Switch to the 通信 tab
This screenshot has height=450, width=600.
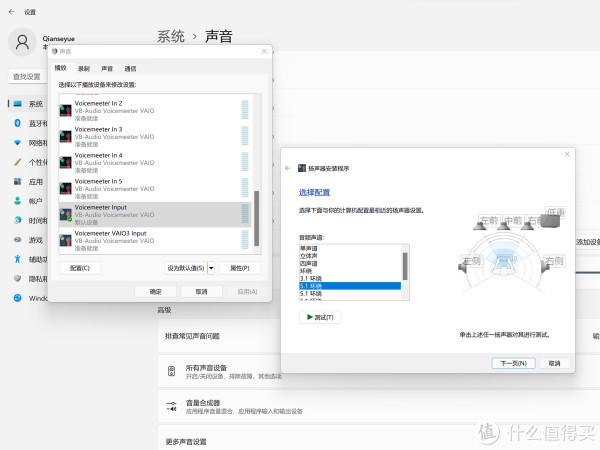coord(130,68)
